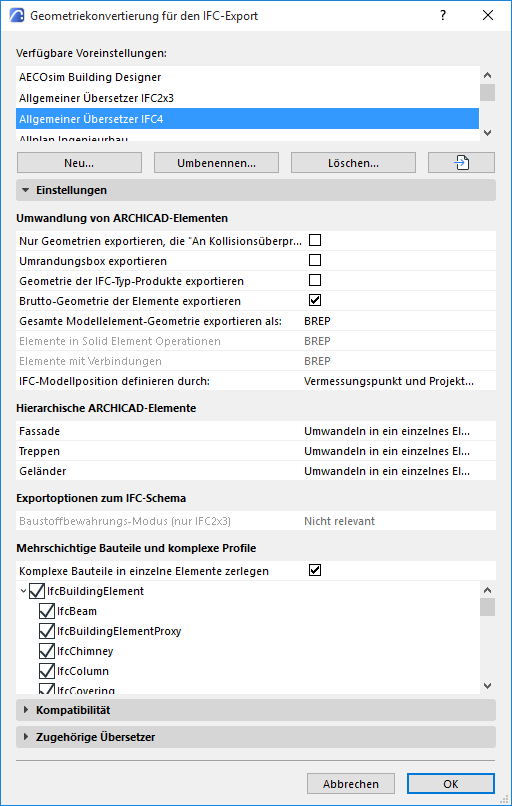512x806 pixels.
Task: Confirm with the OK button
Action: point(451,784)
